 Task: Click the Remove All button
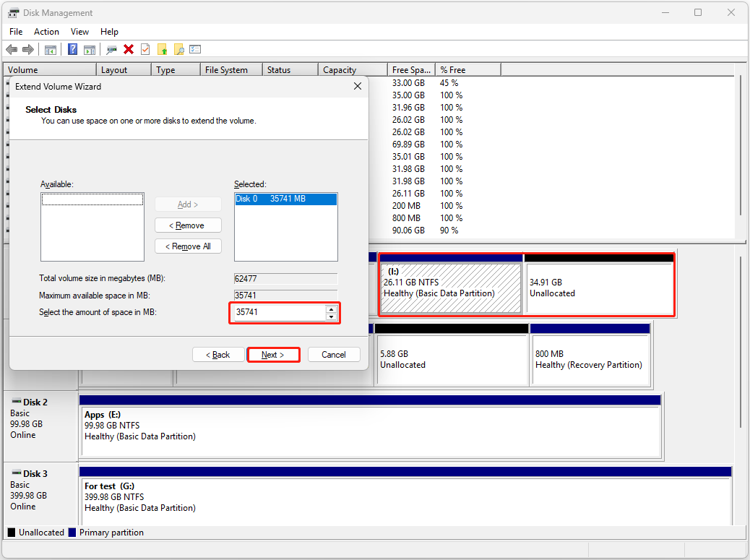pyautogui.click(x=188, y=246)
